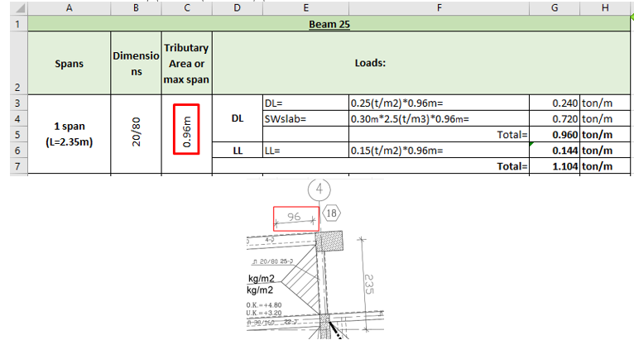Select the column F header

coord(439,8)
